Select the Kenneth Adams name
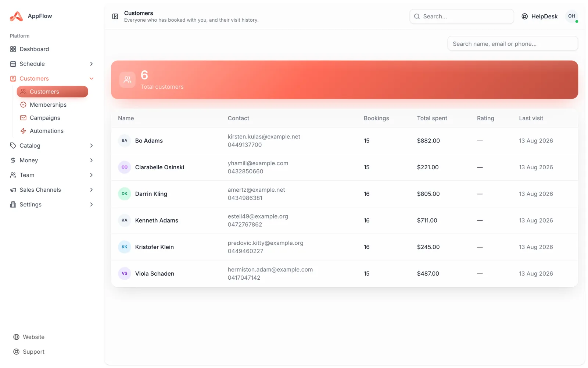This screenshot has width=588, height=368. click(157, 220)
